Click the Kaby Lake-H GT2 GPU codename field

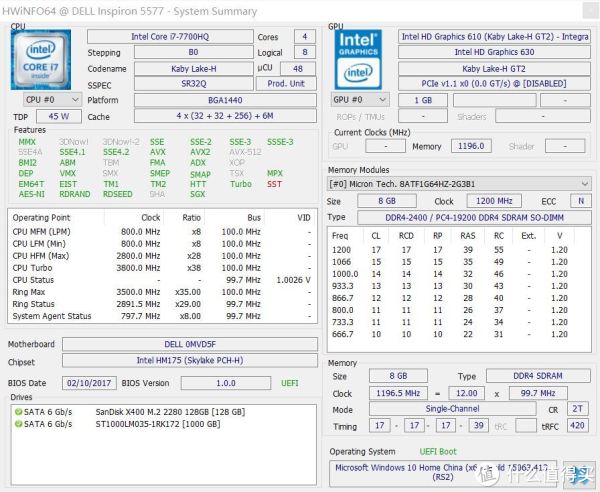point(494,69)
